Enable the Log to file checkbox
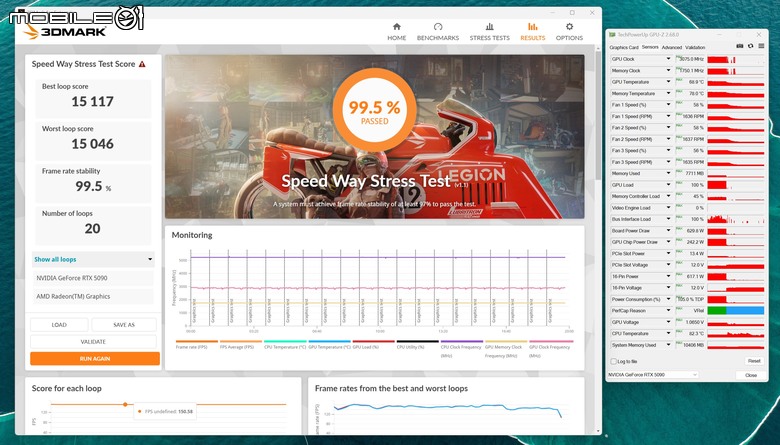 pos(613,361)
